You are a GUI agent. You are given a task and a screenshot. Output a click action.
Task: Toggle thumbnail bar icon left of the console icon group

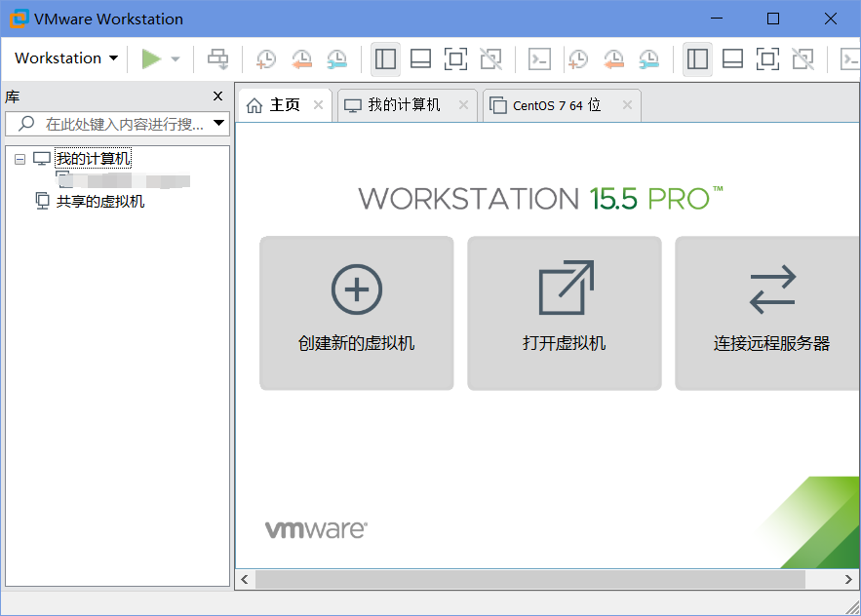click(x=420, y=58)
